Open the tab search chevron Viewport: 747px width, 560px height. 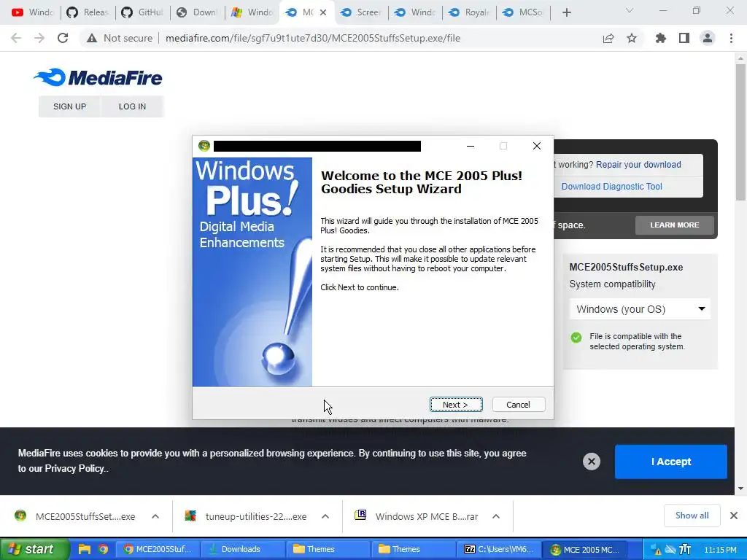pos(630,10)
